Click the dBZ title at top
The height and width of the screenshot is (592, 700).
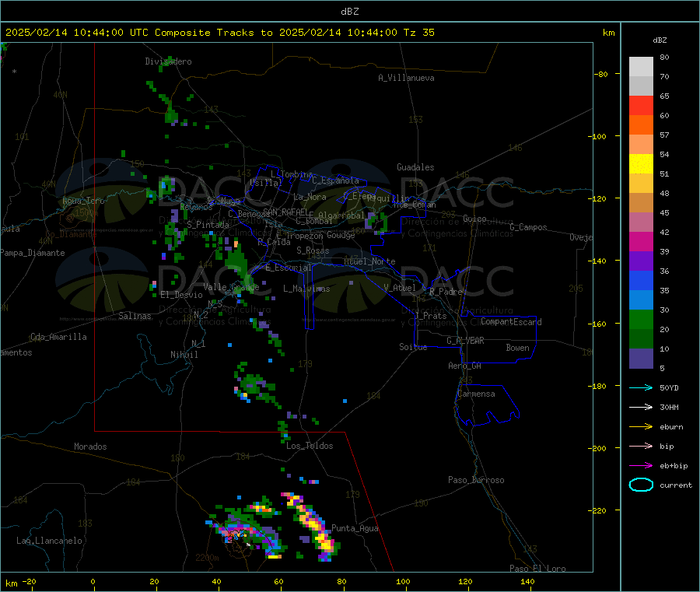click(x=349, y=11)
